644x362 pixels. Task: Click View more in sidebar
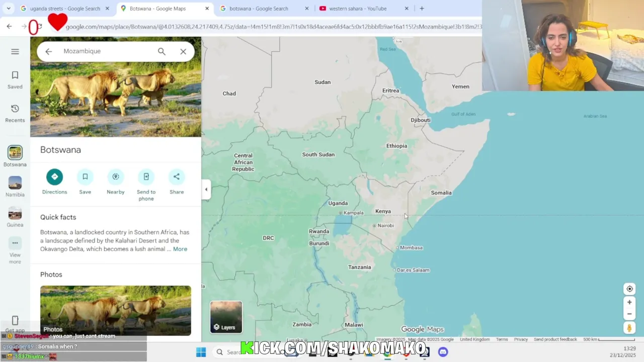[x=15, y=251]
